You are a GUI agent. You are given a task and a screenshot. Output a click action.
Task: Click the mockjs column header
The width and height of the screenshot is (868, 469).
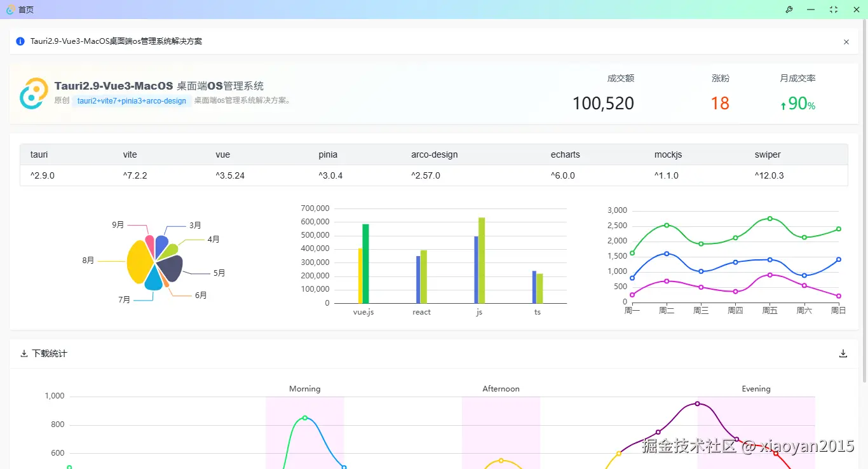[x=668, y=154]
